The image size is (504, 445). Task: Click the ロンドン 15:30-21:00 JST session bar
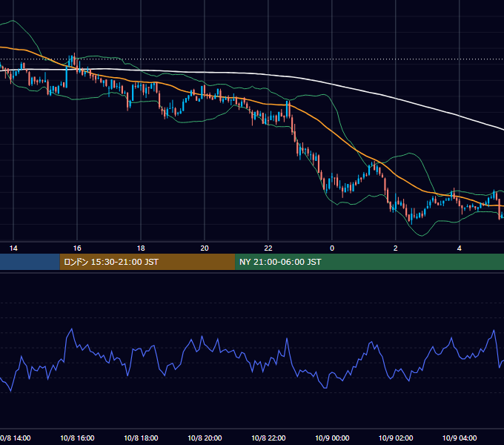pyautogui.click(x=147, y=262)
